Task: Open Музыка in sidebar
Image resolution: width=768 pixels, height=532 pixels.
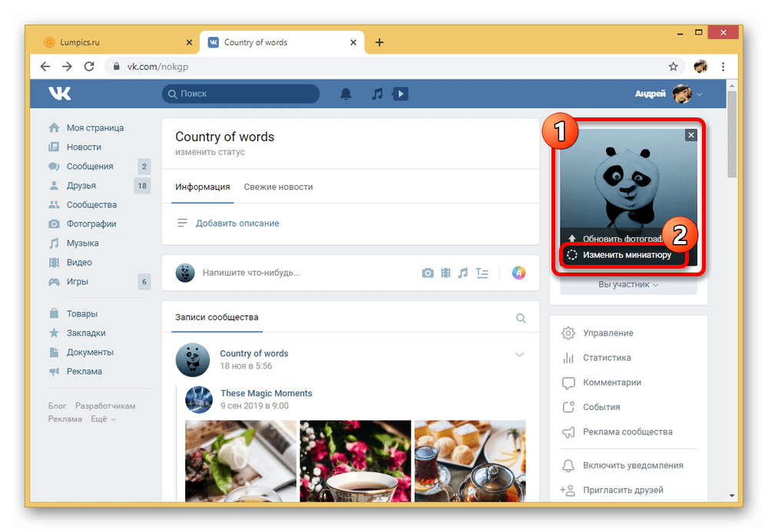Action: pos(82,243)
